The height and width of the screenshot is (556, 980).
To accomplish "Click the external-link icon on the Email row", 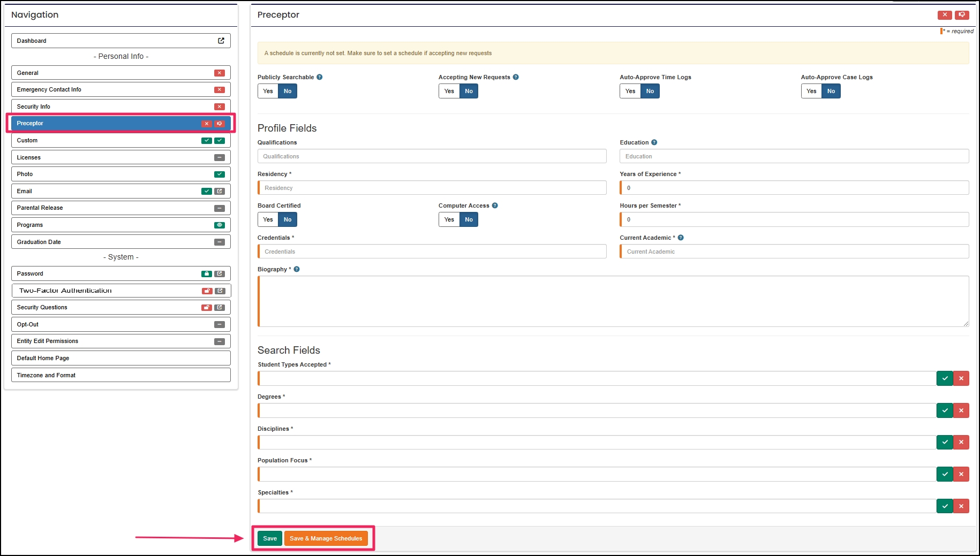I will point(219,191).
